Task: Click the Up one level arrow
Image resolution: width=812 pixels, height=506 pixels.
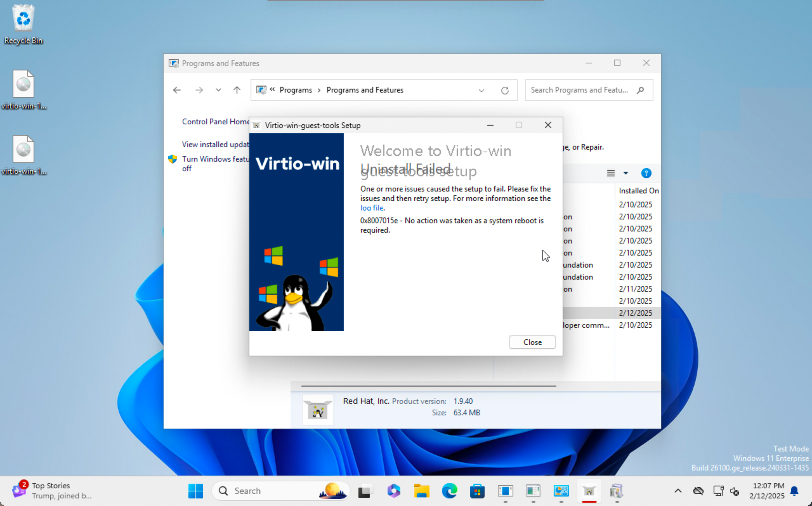Action: point(237,90)
